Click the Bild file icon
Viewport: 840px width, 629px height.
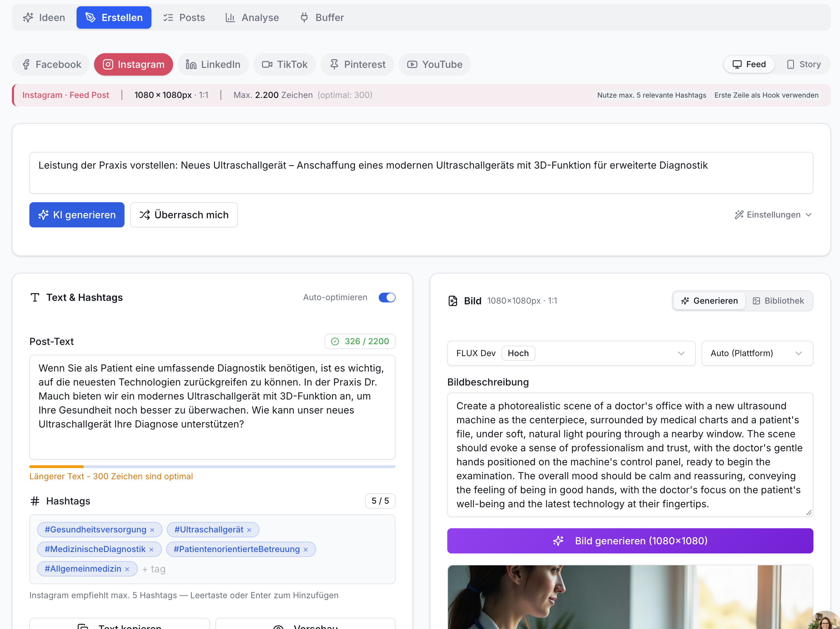coord(453,301)
